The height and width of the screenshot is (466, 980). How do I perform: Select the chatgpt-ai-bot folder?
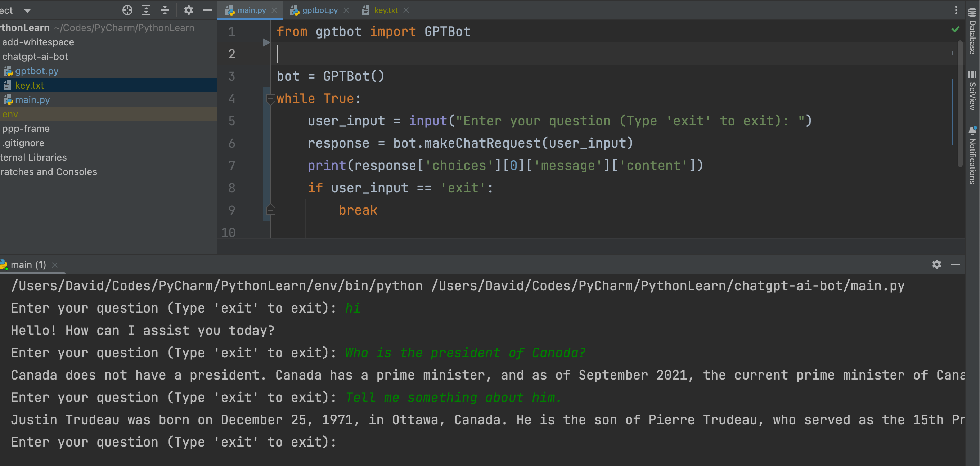coord(35,57)
